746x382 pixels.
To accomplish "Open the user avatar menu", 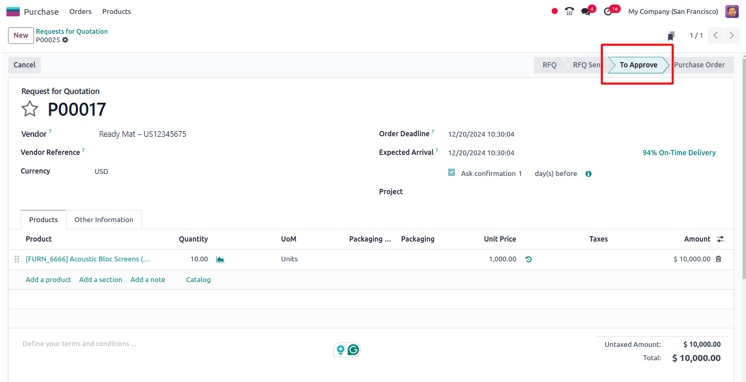I will click(x=732, y=11).
